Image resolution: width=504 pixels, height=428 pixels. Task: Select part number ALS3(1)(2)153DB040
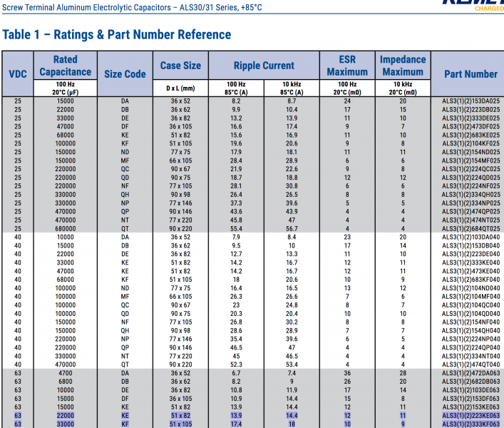pyautogui.click(x=471, y=245)
